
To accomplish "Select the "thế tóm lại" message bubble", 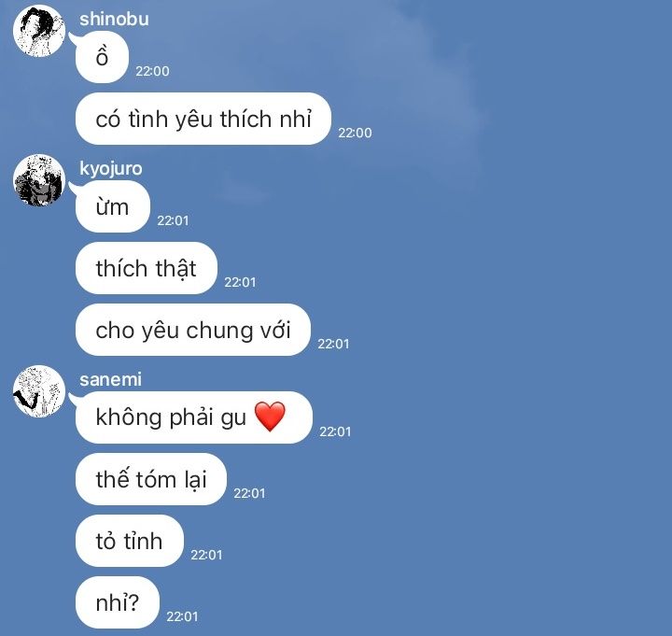I will tap(151, 479).
